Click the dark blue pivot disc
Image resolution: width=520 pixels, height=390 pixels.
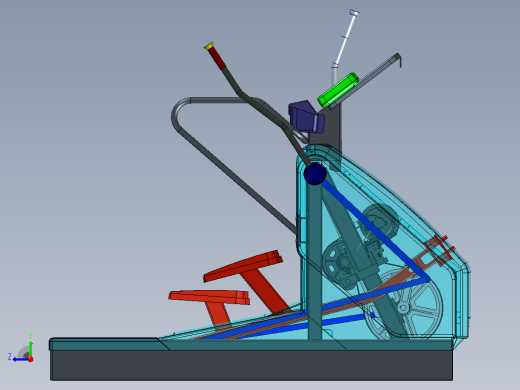click(314, 174)
